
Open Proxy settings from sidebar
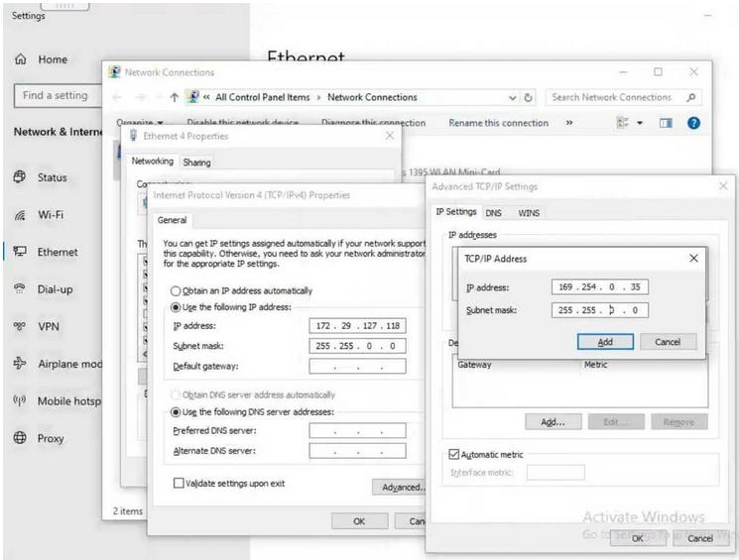(51, 438)
